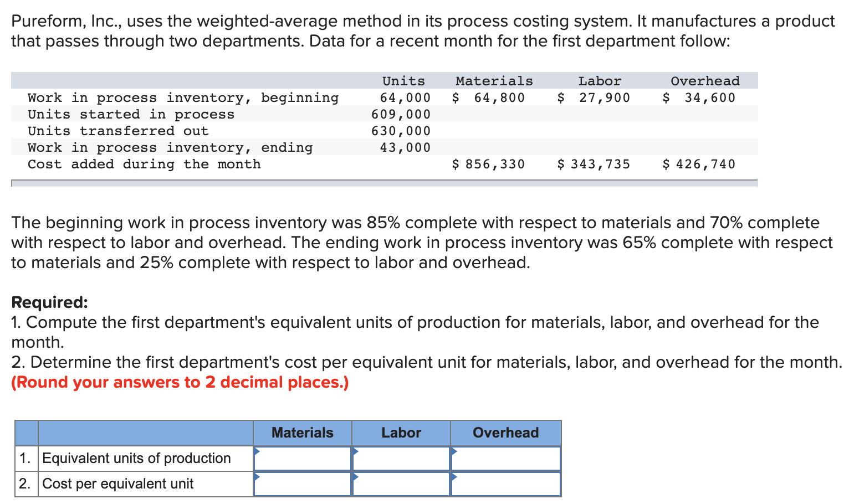Select the Labor column header in the answer table
The height and width of the screenshot is (504, 849).
[x=401, y=433]
